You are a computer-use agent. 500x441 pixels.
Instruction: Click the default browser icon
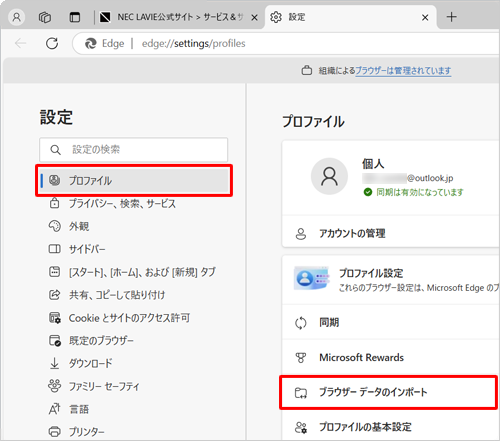(55, 340)
